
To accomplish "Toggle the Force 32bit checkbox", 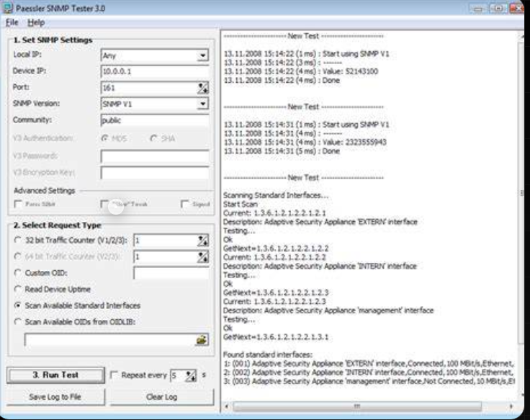I will point(18,205).
